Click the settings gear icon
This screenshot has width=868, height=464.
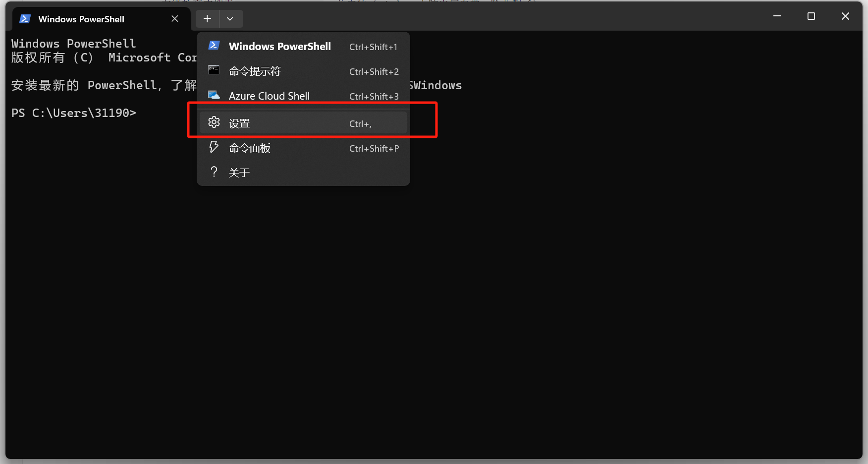click(214, 122)
